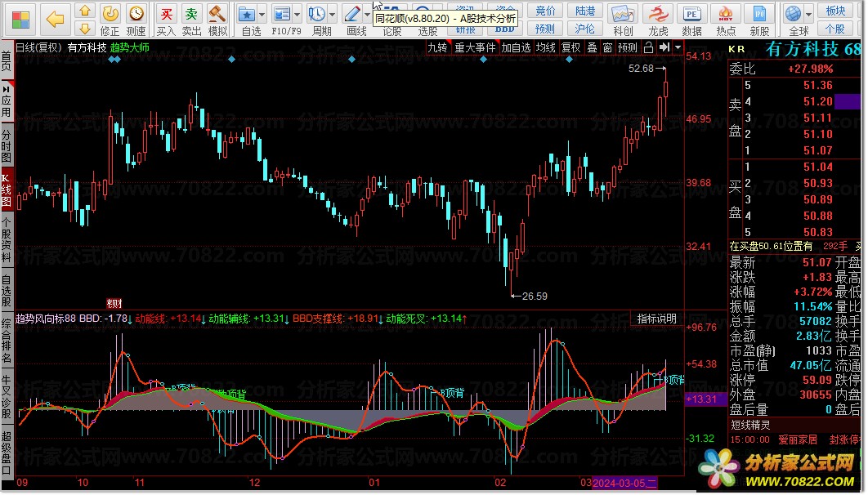
Task: Open the chart toolbar overflow dropdown arrow
Action: pos(678,48)
